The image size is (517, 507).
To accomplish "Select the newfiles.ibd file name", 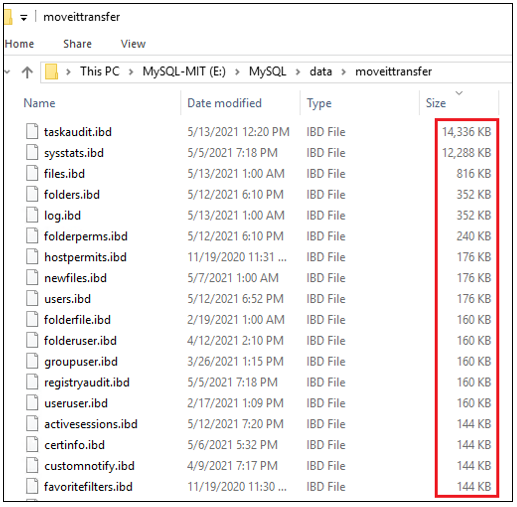I will [75, 278].
